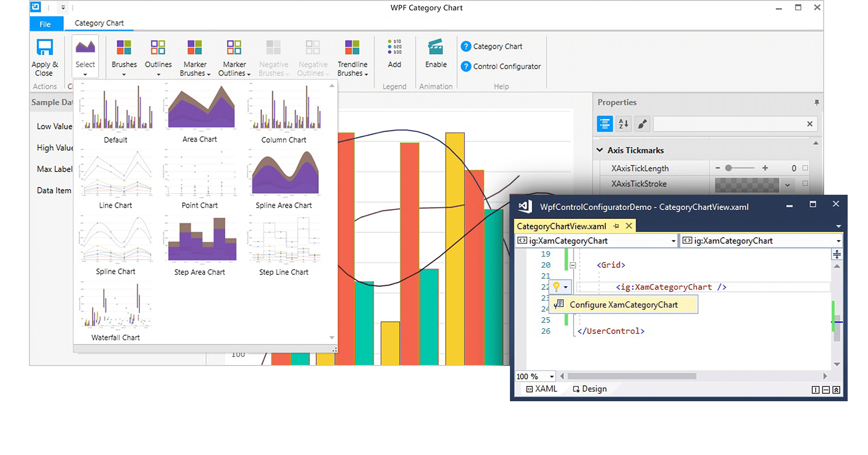Choose the Default chart thumbnail

tap(116, 113)
